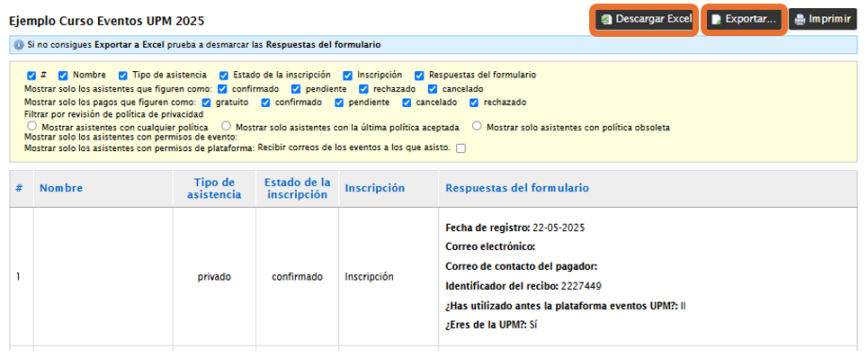
Task: Click the ¿Eres de la UPM? answer
Action: [x=533, y=326]
